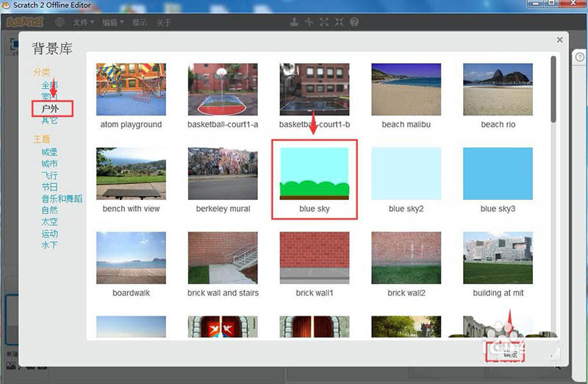The image size is (588, 384).
Task: Select the cut scissors tool
Action: [x=309, y=22]
